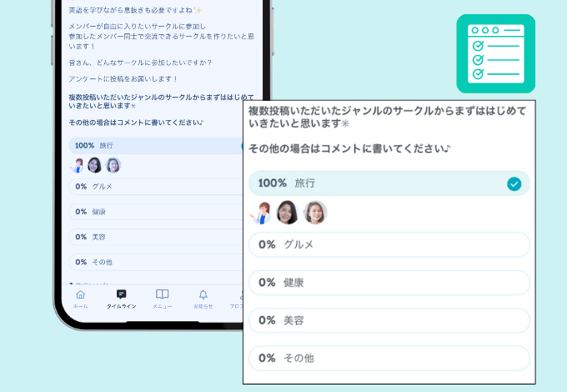This screenshot has height=392, width=567.
Task: Click the illustrated doctor avatar in enlarged poll
Action: pyautogui.click(x=260, y=213)
